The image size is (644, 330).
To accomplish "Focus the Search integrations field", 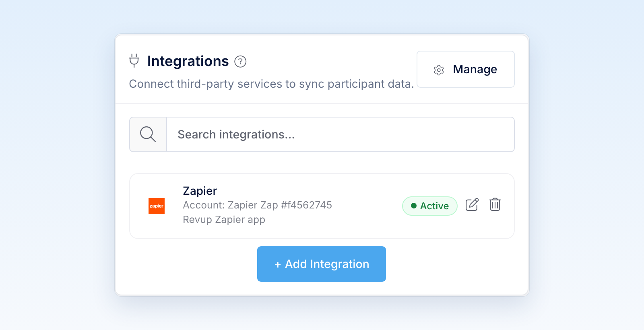I will click(x=341, y=134).
